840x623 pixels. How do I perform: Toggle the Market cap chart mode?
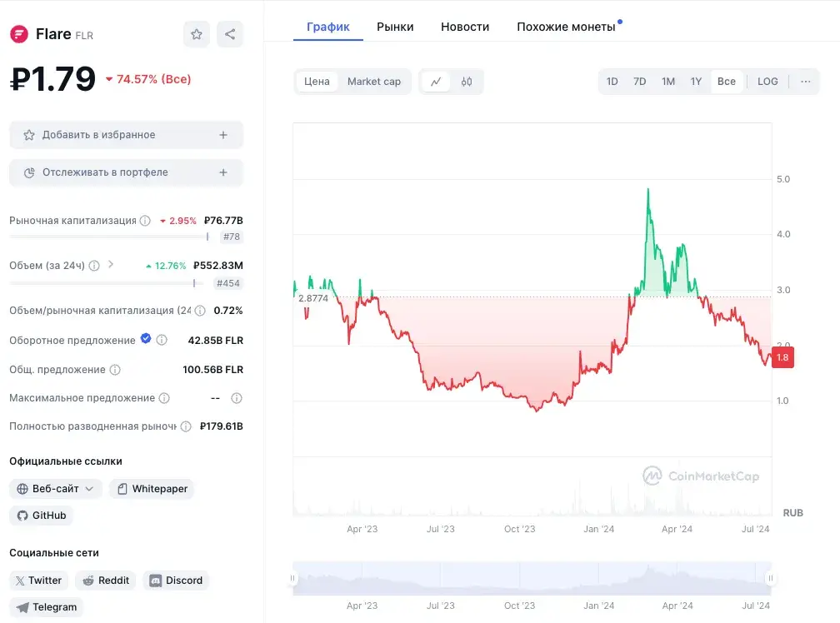click(374, 82)
